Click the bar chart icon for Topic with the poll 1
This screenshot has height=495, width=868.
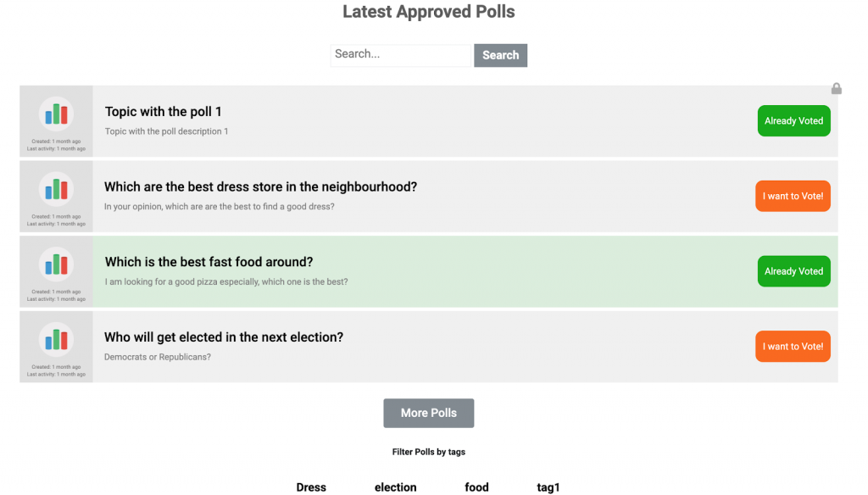click(x=56, y=114)
